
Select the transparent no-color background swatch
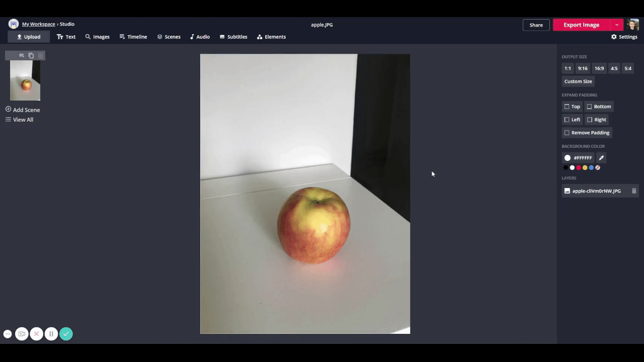[x=598, y=168]
